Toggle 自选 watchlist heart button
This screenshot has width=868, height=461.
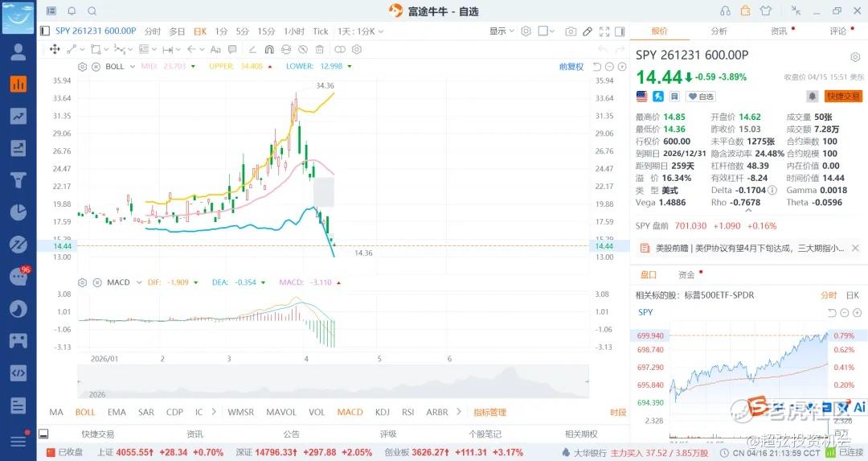[700, 97]
